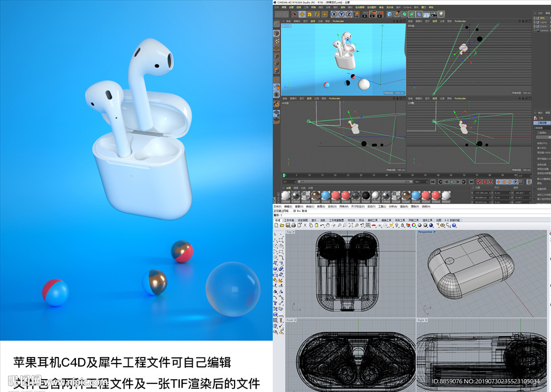551x392 pixels.
Task: Toggle the Z axis lock in Cinema 4D
Action: point(349,14)
